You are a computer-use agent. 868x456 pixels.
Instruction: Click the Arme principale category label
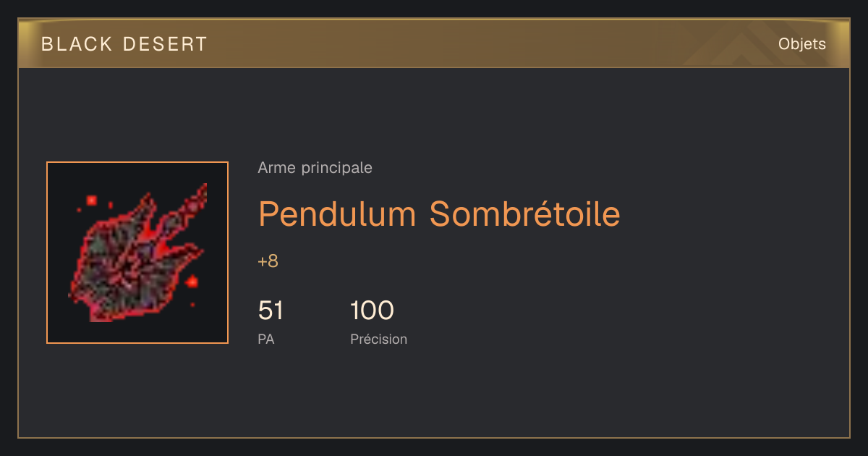point(315,168)
